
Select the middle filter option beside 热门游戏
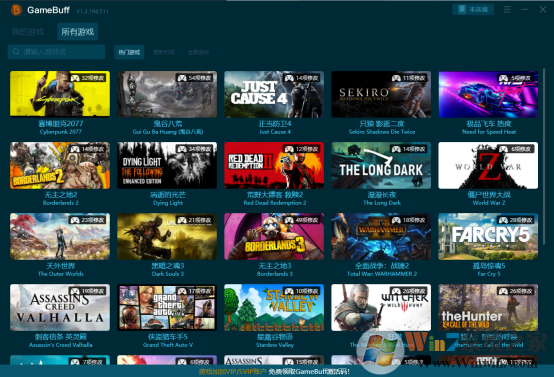tap(164, 52)
